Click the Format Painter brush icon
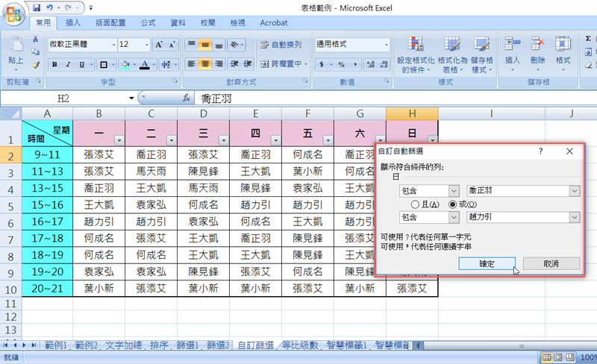 (35, 65)
